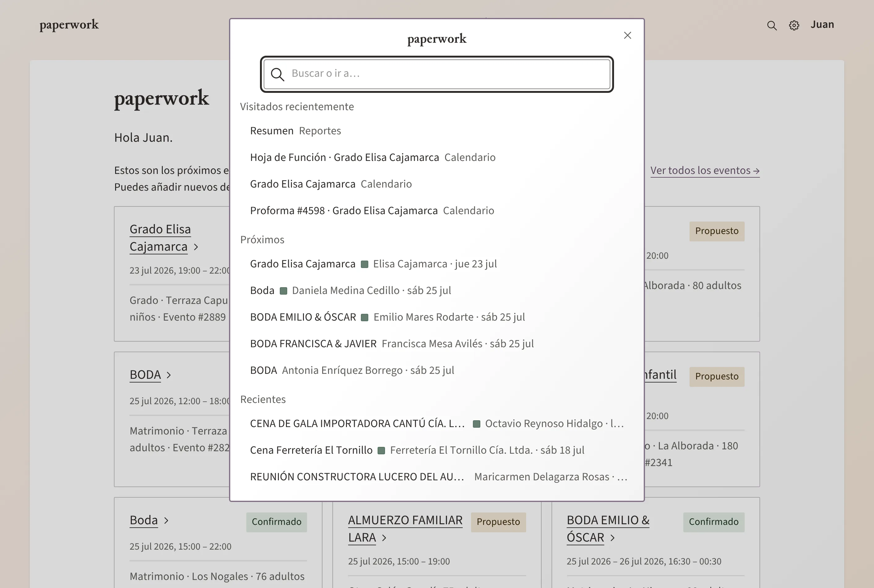Open ALMUERZO FAMILIAR LARA event card
Image resolution: width=874 pixels, height=588 pixels.
(x=405, y=529)
